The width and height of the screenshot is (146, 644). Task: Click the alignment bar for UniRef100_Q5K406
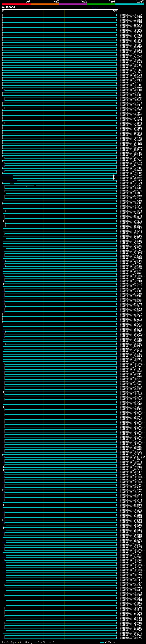tap(64, 175)
